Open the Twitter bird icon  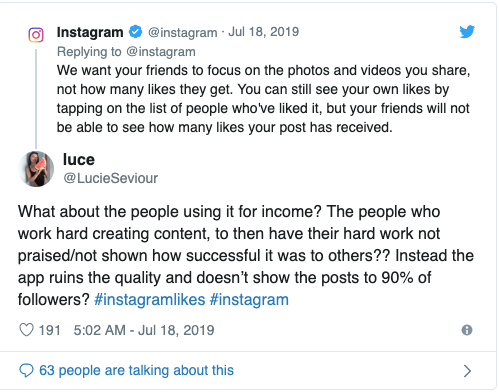click(x=467, y=32)
